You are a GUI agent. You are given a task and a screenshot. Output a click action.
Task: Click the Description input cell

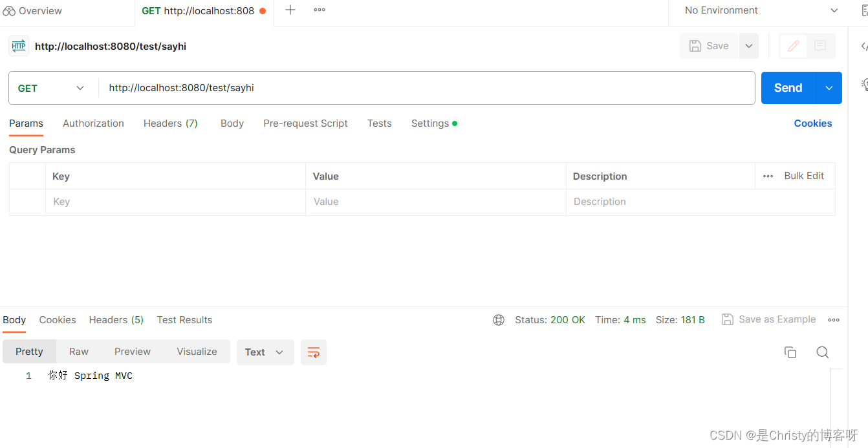point(700,202)
